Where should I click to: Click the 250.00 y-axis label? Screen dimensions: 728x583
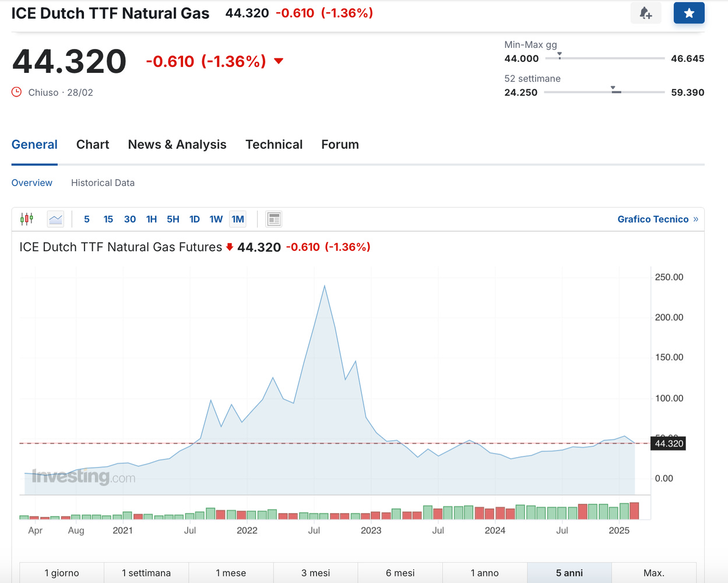(x=669, y=277)
